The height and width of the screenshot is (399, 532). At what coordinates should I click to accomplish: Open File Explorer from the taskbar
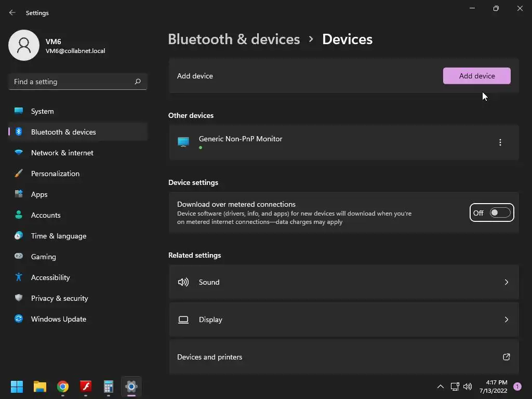[40, 387]
